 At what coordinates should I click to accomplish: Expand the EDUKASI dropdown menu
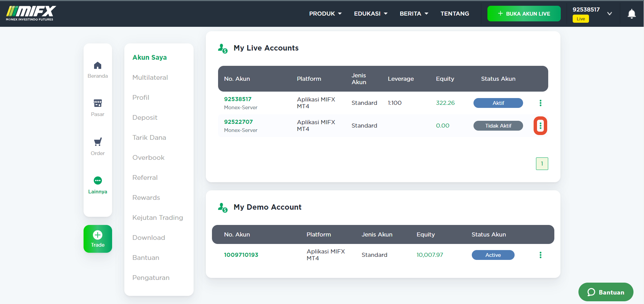tap(371, 14)
